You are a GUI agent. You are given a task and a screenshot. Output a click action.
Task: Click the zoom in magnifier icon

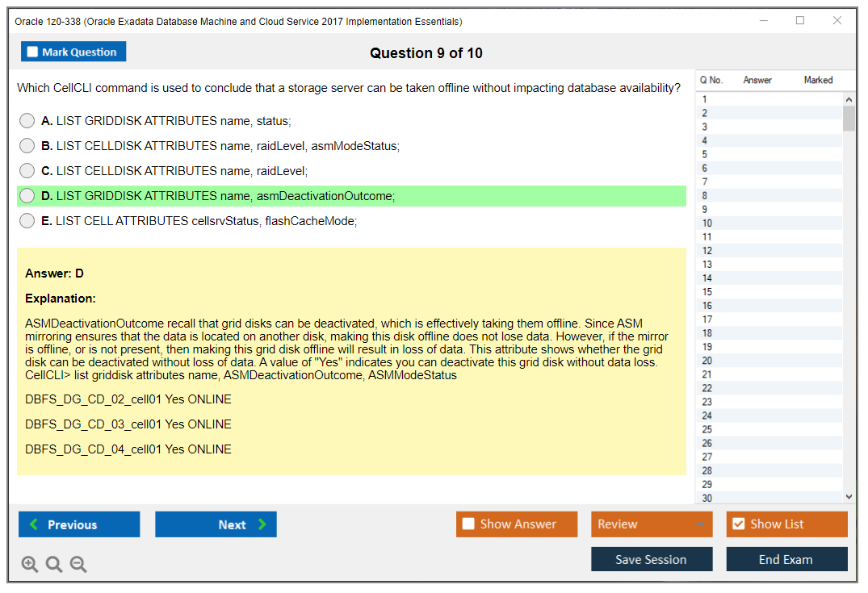click(30, 565)
